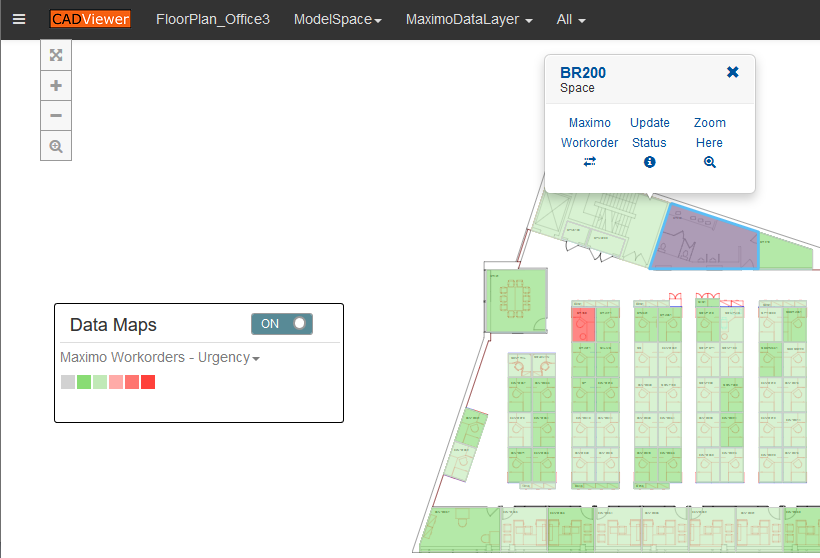Select the gray urgency color swatch
Image resolution: width=820 pixels, height=558 pixels.
coord(68,382)
